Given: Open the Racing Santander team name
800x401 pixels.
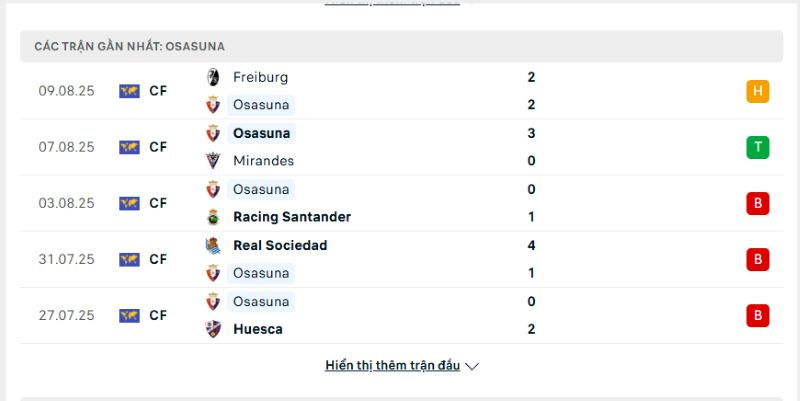Looking at the screenshot, I should tap(292, 217).
